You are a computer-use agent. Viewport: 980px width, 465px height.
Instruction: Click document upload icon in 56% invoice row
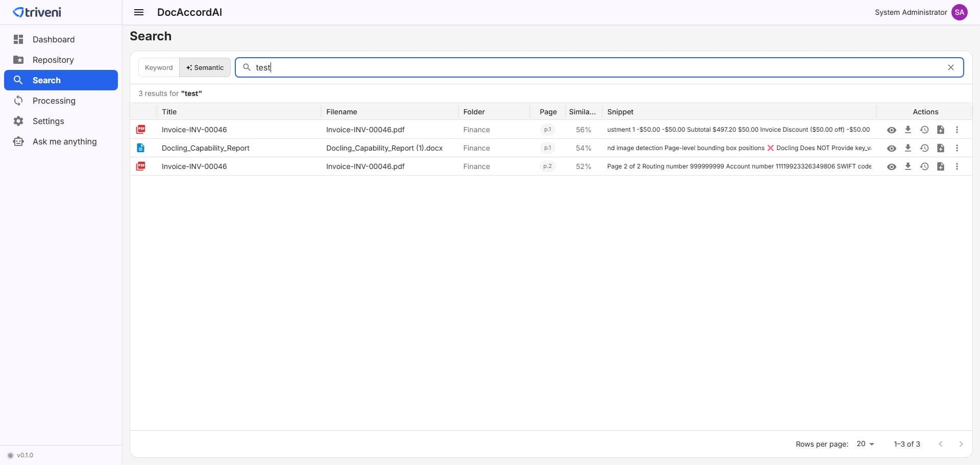[x=941, y=130]
